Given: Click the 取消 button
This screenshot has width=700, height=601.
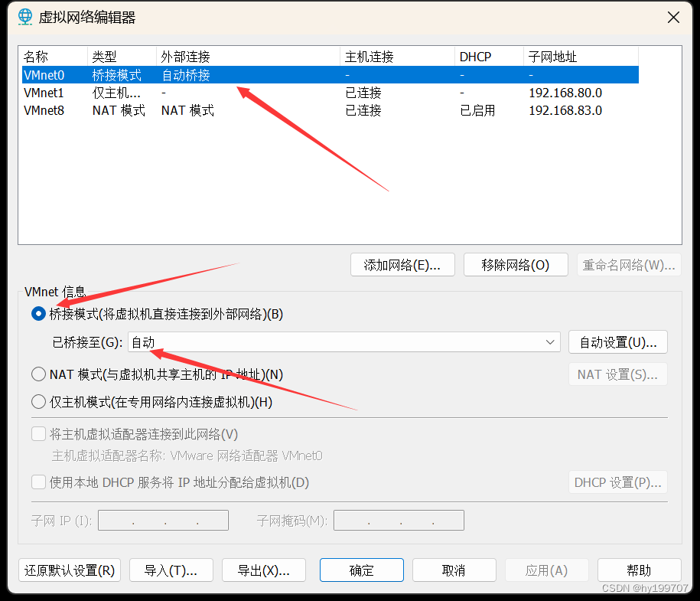Looking at the screenshot, I should click(454, 570).
